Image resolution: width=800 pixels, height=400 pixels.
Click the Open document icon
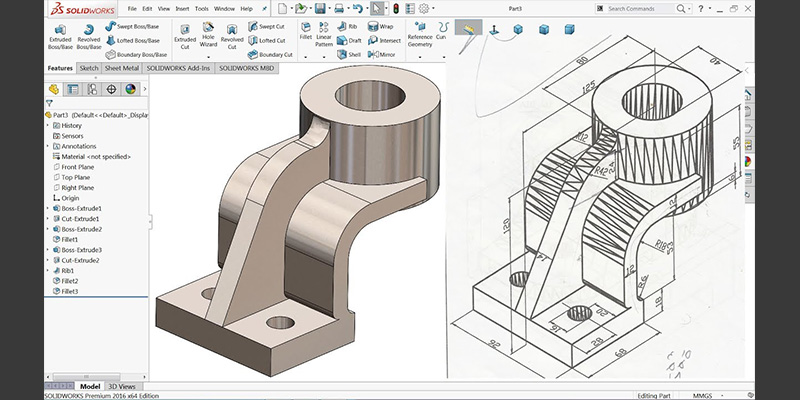click(x=301, y=9)
